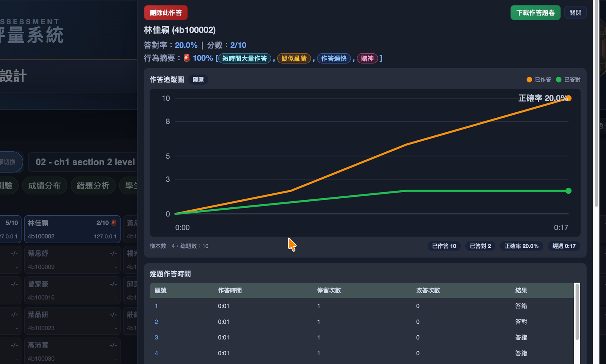Click the red 刪除此作答 button
Screen dimensions: 606x364
[166, 13]
